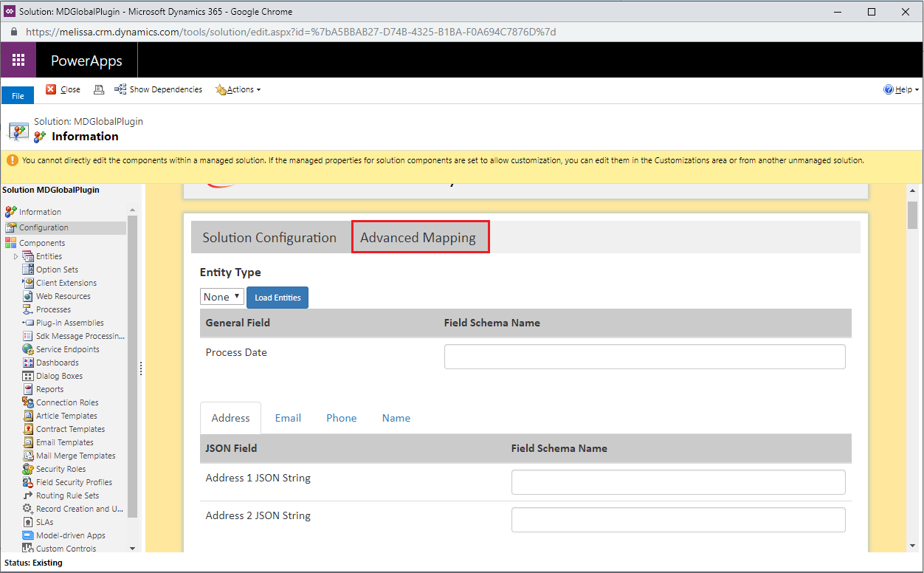Open Custom Controls in sidebar
Screen dimensions: 924x573
point(66,549)
